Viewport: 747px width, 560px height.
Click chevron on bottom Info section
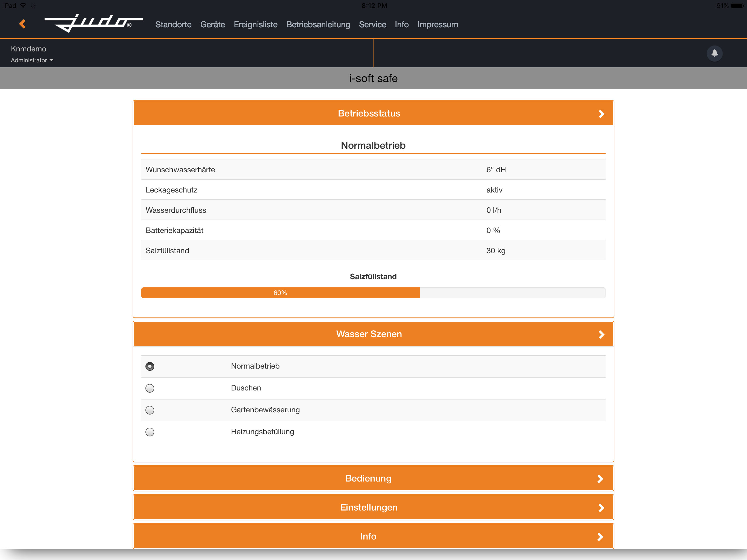coord(600,537)
